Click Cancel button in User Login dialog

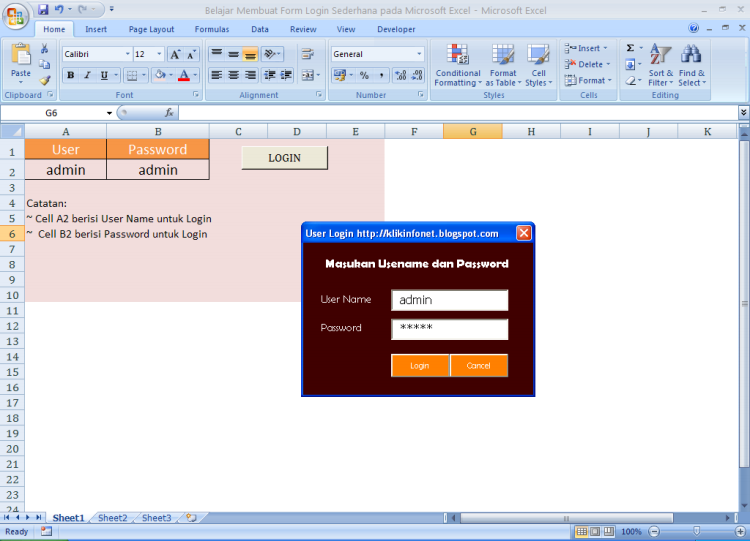(478, 365)
